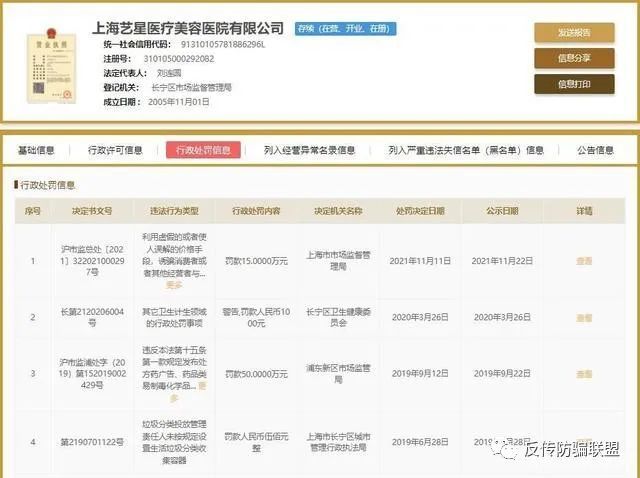Click the 信息分享 button
This screenshot has width=640, height=478.
[574, 58]
